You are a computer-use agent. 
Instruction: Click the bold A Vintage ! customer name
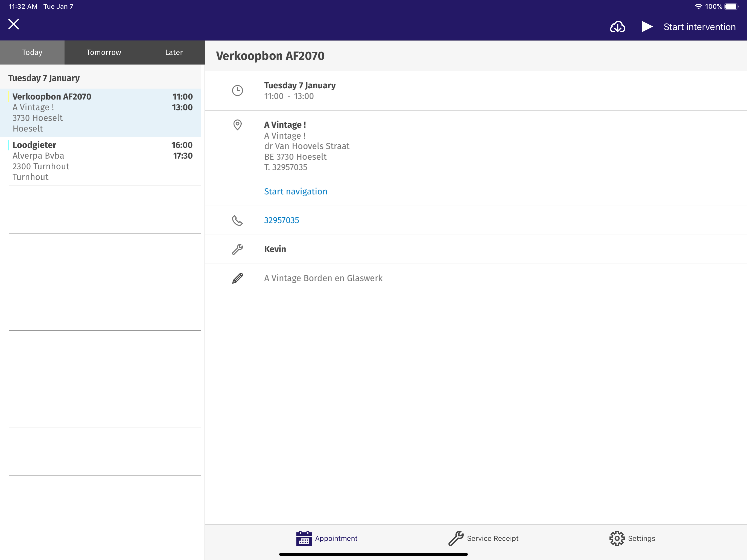pyautogui.click(x=285, y=125)
